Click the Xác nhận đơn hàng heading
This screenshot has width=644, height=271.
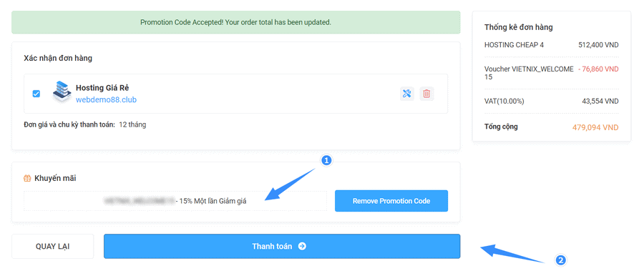58,58
